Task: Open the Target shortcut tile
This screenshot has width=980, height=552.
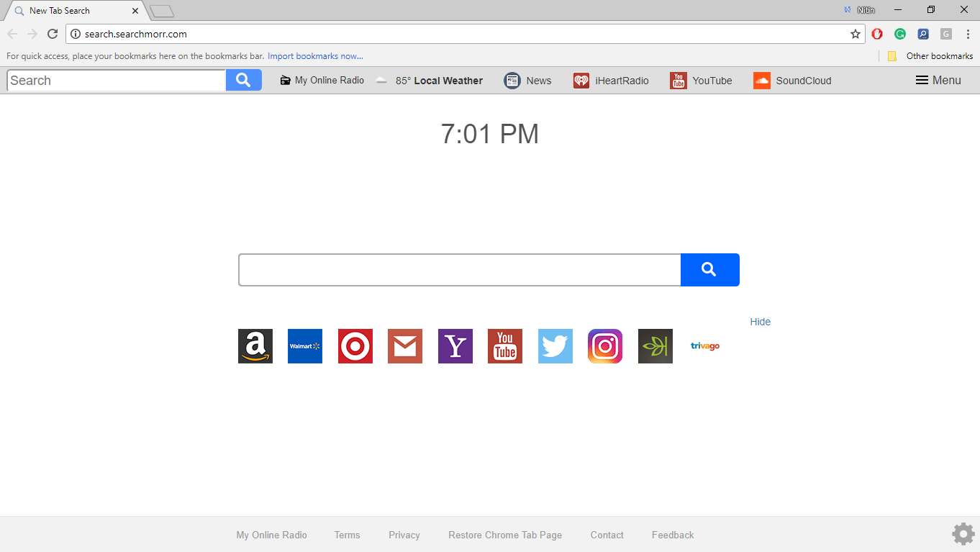Action: point(355,346)
